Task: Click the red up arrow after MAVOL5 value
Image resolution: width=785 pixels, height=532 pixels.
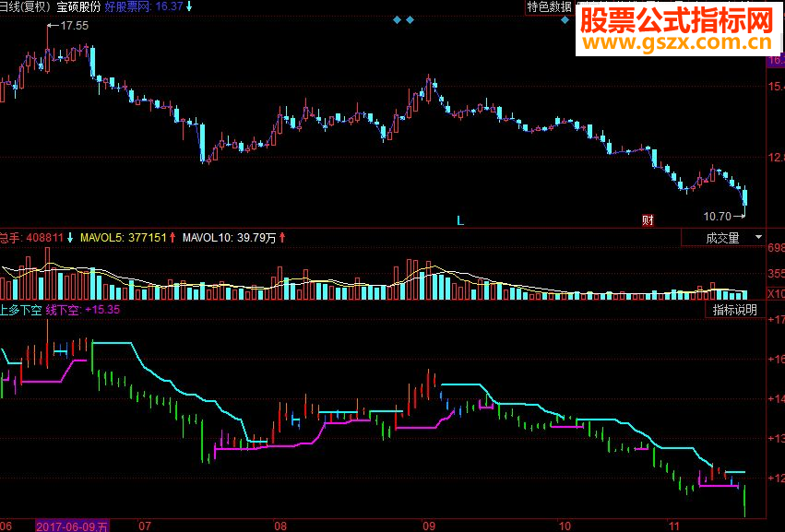Action: (x=172, y=237)
